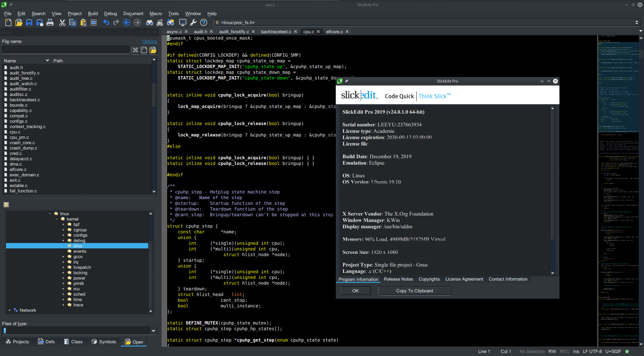Screen dimensions: 644x356
Task: Expand the bpf folder
Action: tap(63, 224)
